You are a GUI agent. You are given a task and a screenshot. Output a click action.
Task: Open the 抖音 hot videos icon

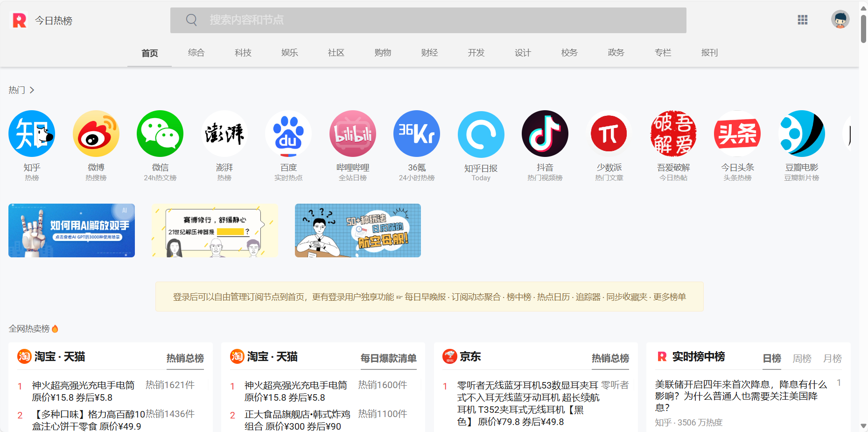[x=545, y=134]
